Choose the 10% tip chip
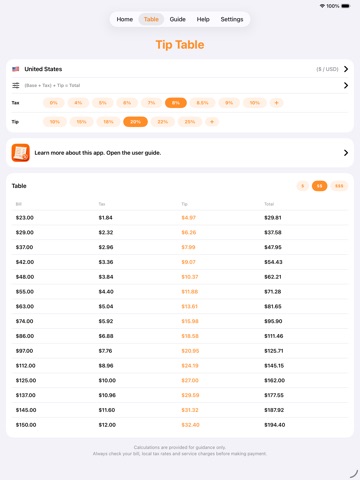 pos(55,122)
